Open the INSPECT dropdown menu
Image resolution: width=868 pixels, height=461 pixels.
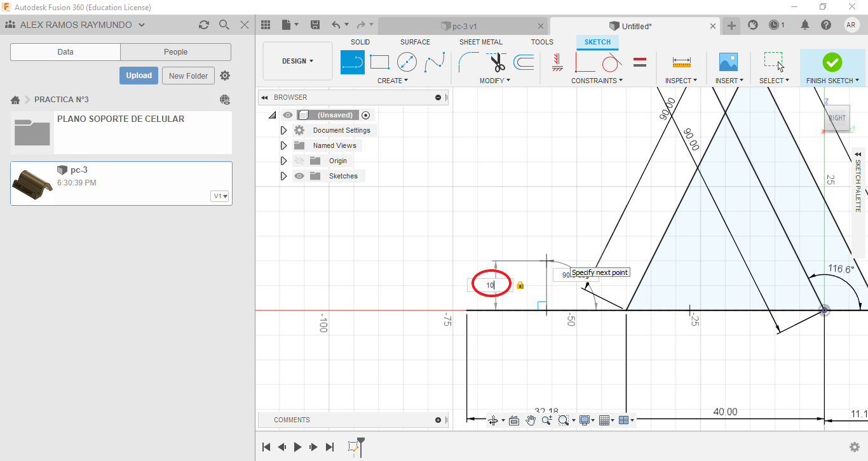681,81
